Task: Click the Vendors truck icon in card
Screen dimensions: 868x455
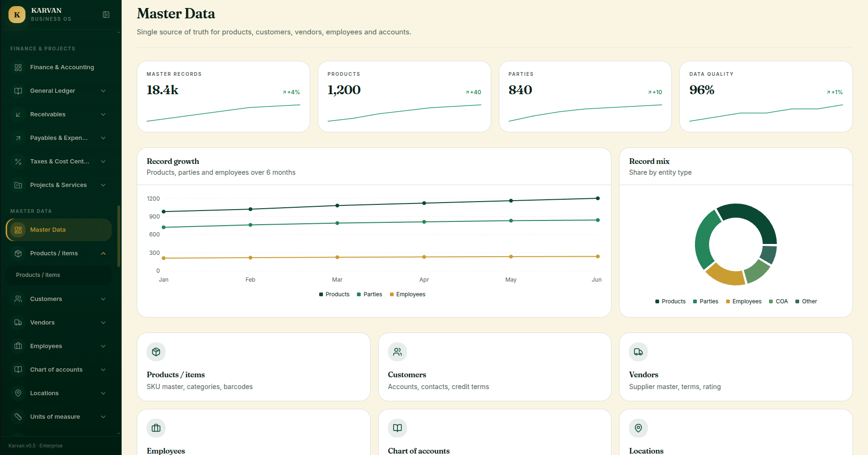Action: click(638, 352)
